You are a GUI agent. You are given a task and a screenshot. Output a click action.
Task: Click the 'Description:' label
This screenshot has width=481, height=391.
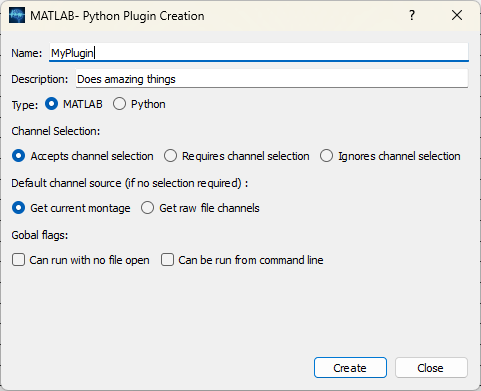(x=40, y=79)
